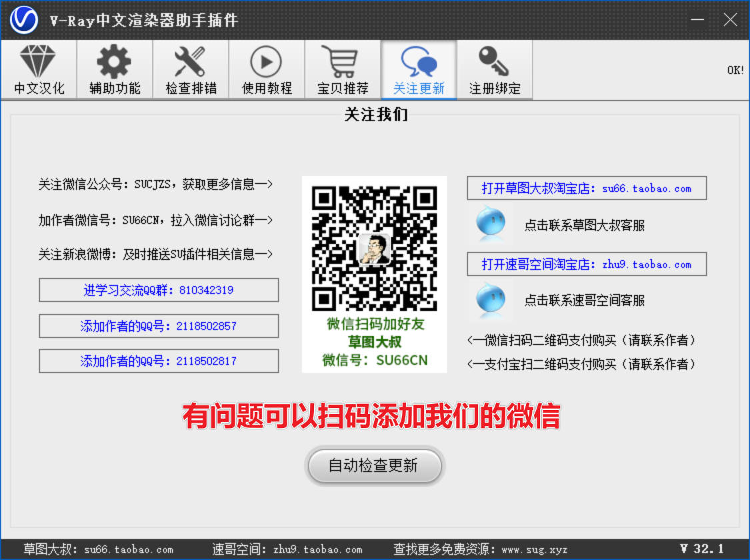Select the 关注更新 chat tab
The width and height of the screenshot is (750, 560).
click(x=419, y=70)
